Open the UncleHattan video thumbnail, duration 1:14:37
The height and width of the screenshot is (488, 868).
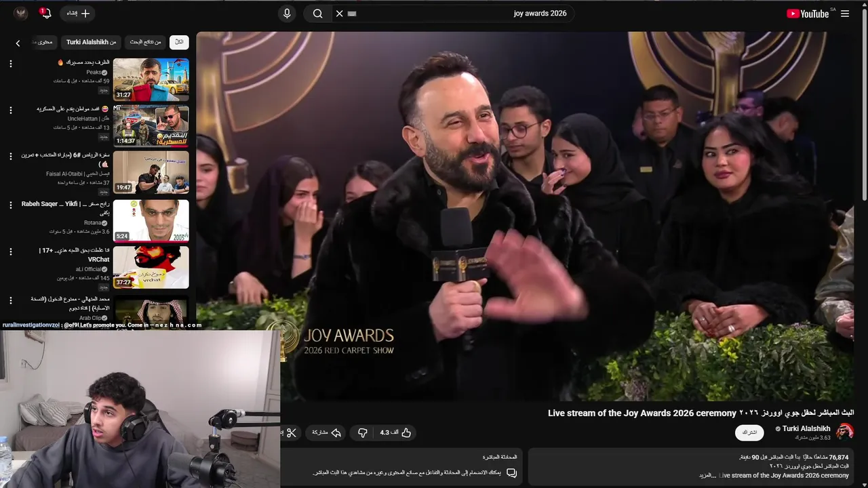click(151, 125)
